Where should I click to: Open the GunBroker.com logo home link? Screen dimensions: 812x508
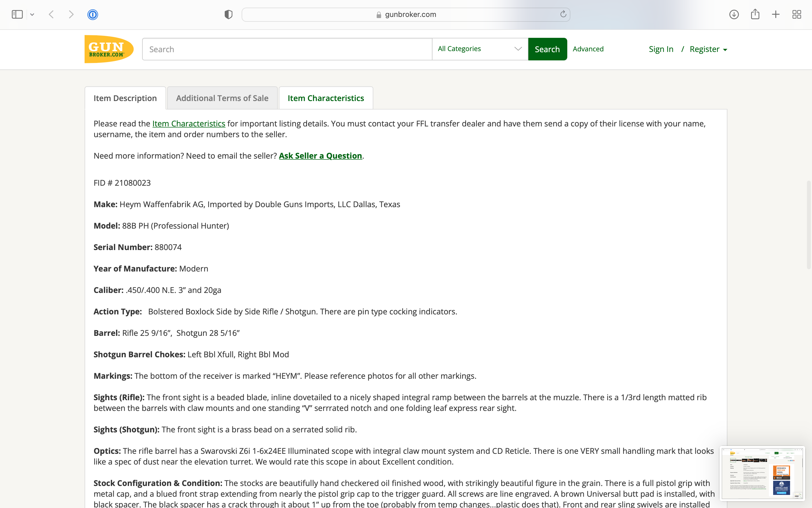(x=109, y=49)
